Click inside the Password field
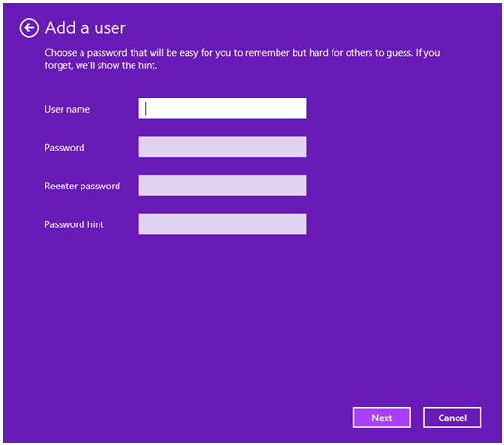 click(x=223, y=147)
